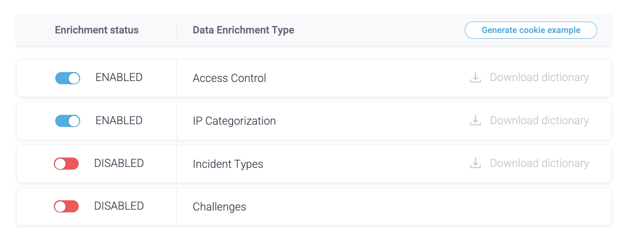Click download icon in IP Categorization row

(x=475, y=121)
